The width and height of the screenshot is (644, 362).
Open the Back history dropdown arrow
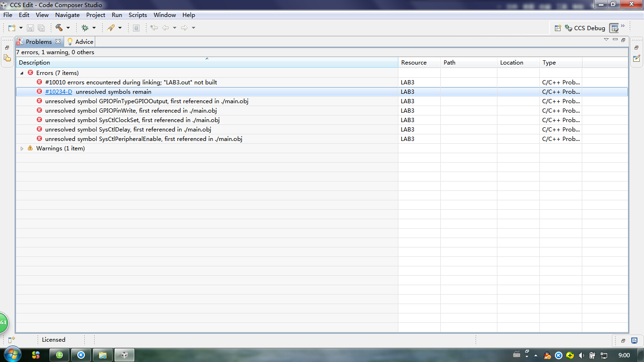pyautogui.click(x=174, y=28)
